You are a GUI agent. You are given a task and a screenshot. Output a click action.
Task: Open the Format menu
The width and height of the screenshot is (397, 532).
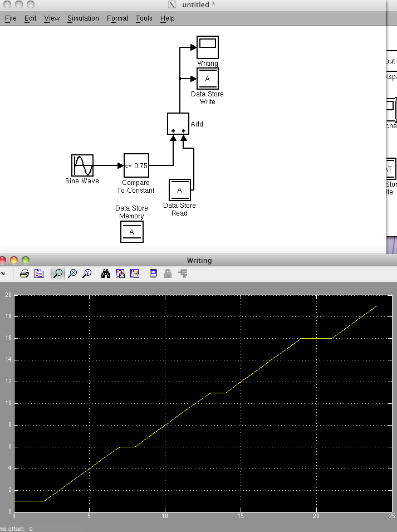(x=117, y=18)
